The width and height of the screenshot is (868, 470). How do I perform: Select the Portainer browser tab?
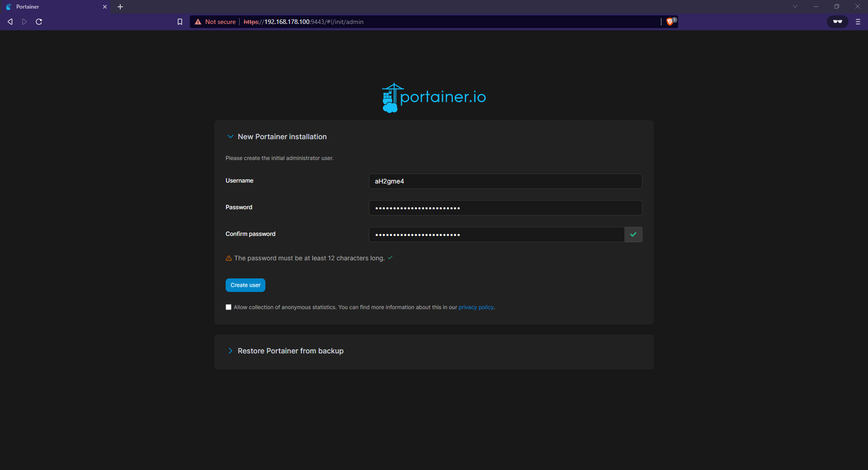coord(50,6)
